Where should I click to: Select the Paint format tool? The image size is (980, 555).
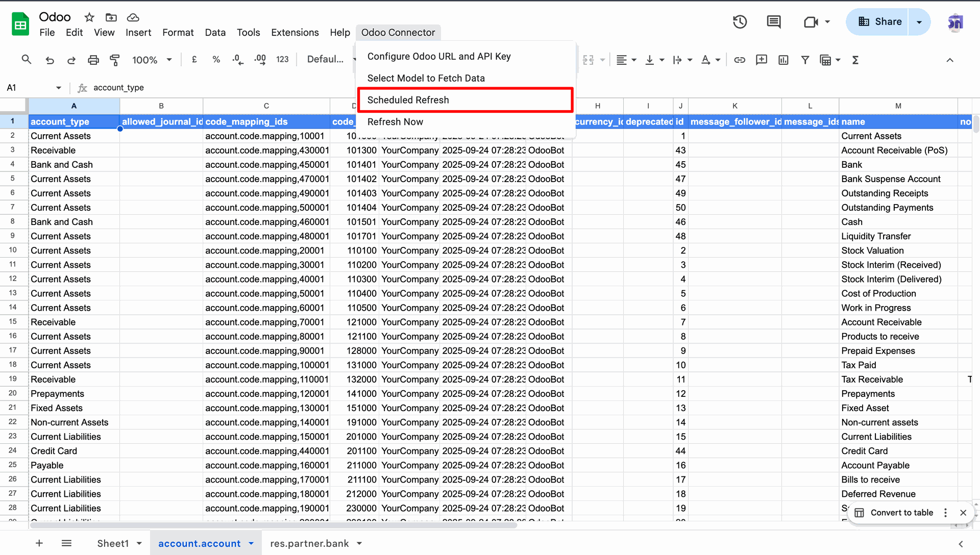(115, 60)
